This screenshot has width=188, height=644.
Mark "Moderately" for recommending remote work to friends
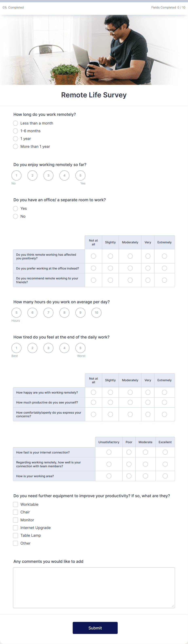pos(130,280)
